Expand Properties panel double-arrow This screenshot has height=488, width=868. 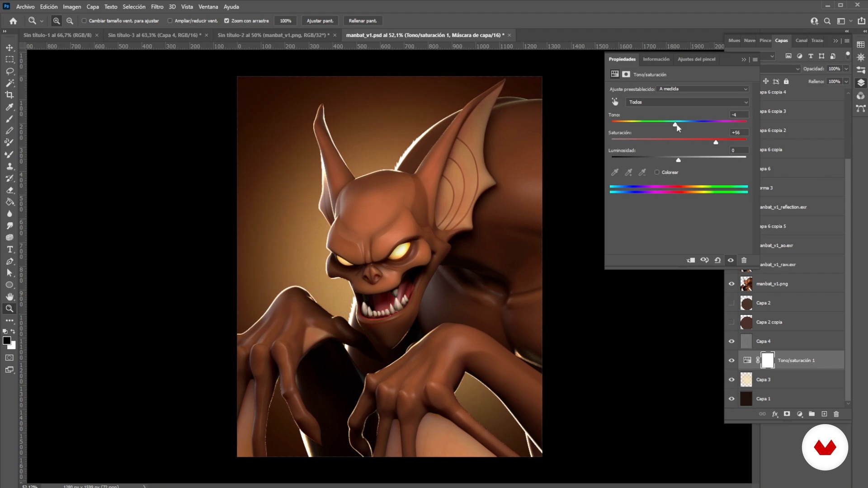click(x=744, y=59)
